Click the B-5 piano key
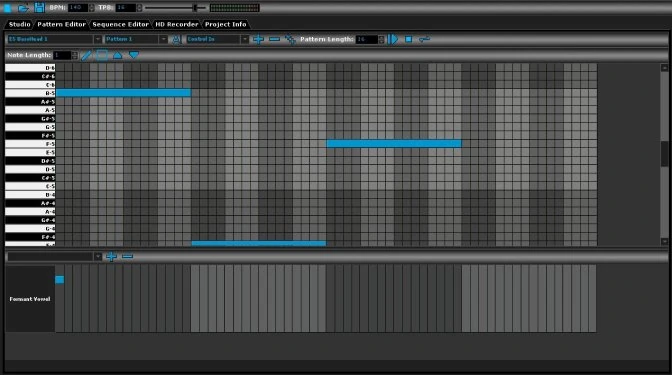 [x=30, y=93]
